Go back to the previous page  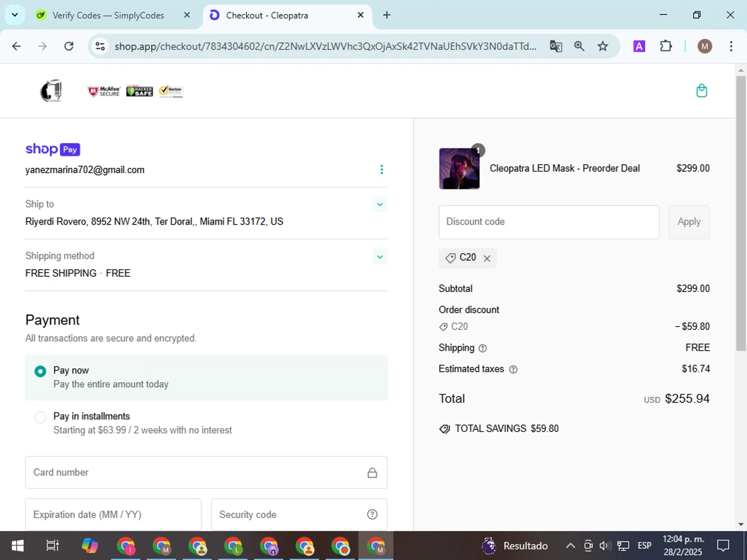(16, 46)
